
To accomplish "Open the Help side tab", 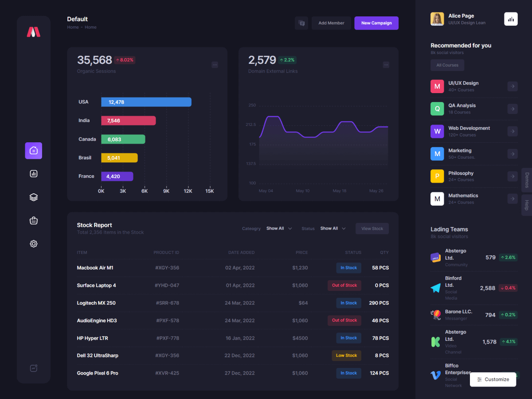I will [x=527, y=205].
